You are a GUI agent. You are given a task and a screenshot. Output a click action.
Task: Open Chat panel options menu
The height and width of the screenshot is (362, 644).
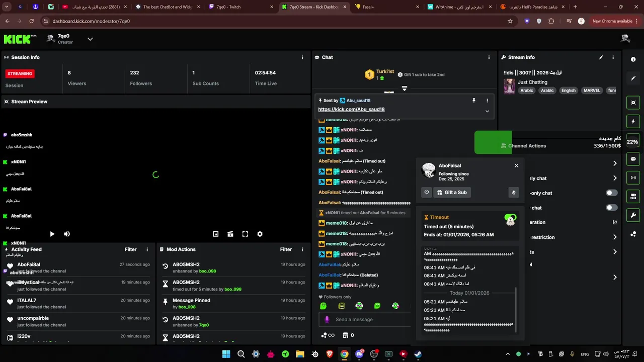pos(489,57)
